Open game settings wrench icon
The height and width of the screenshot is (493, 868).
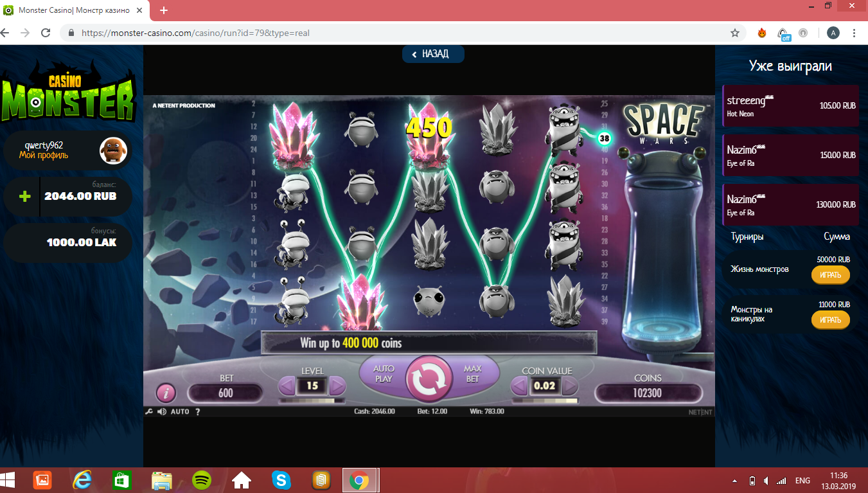[x=148, y=411]
